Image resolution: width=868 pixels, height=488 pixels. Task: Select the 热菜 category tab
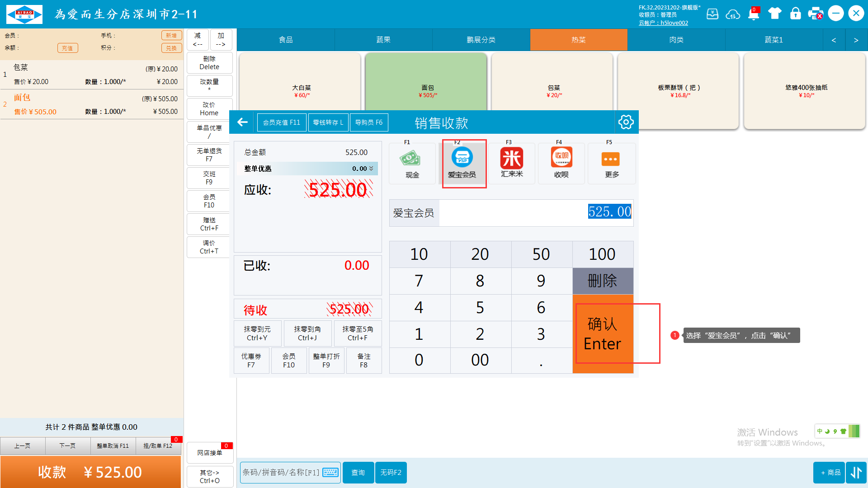(579, 40)
